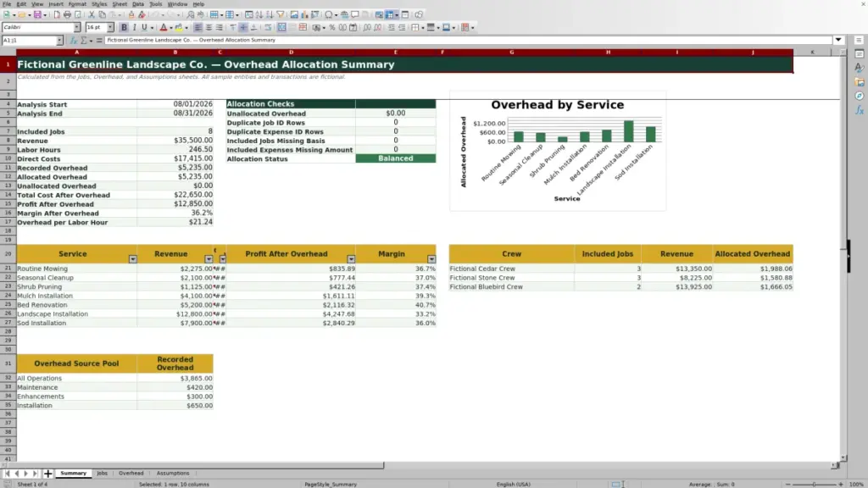Open Find and Replace magnifier icon
This screenshot has height=488, width=868.
[x=191, y=14]
